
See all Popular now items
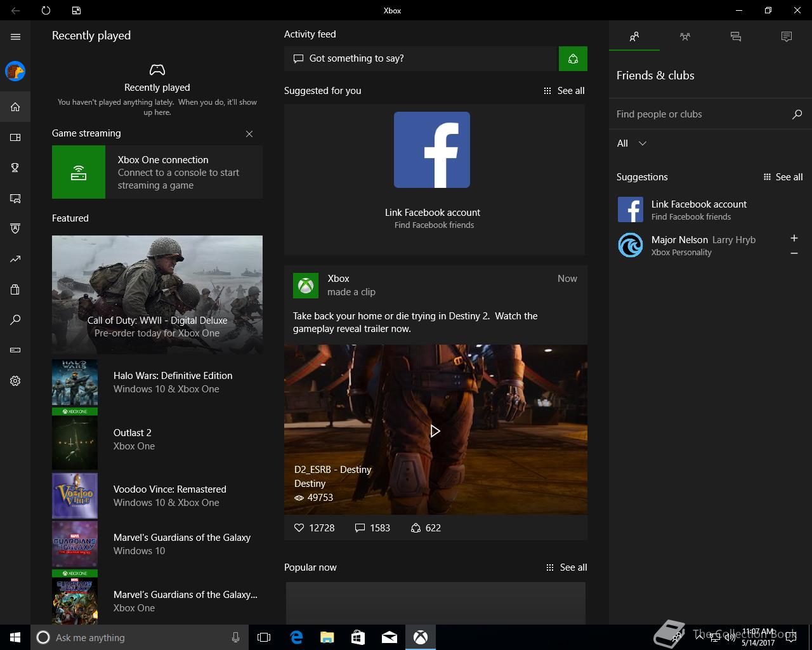(566, 567)
